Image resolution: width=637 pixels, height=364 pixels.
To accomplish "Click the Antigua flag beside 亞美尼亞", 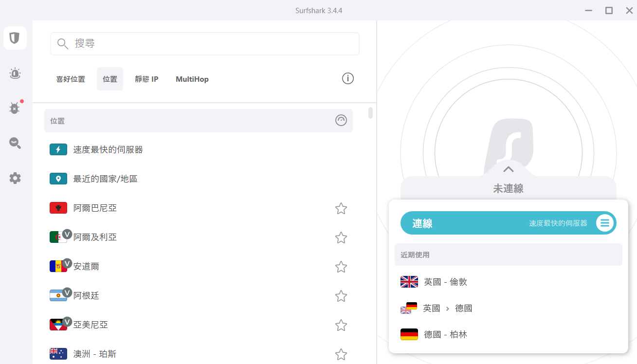I will pos(58,325).
